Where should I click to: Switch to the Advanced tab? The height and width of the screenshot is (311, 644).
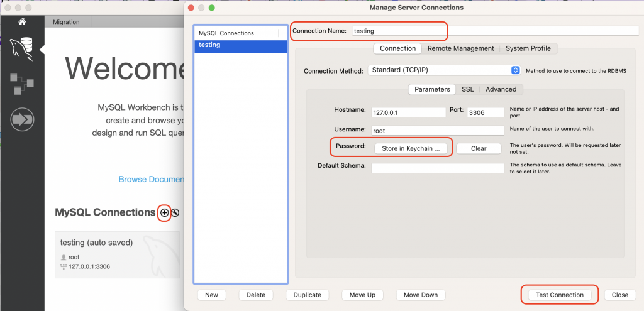501,89
